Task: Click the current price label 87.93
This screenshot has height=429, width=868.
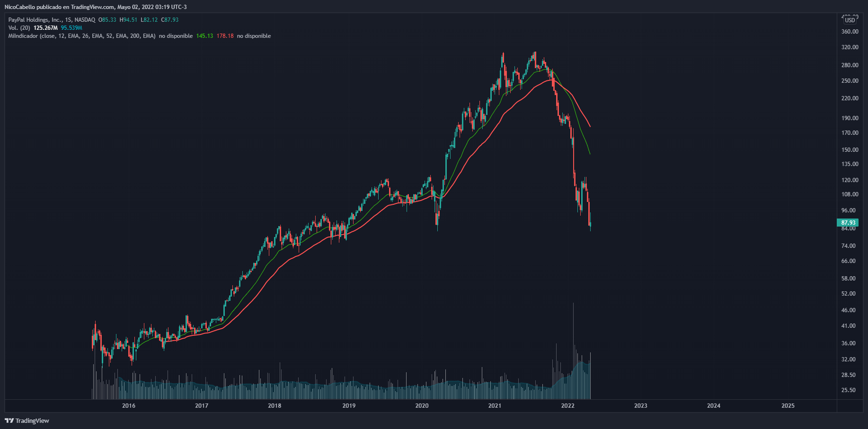Action: click(x=848, y=223)
